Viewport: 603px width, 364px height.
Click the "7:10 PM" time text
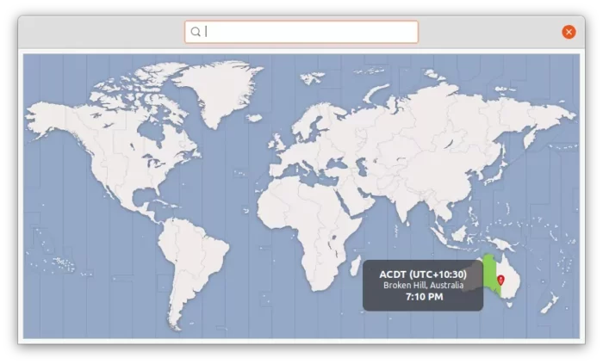click(x=424, y=297)
